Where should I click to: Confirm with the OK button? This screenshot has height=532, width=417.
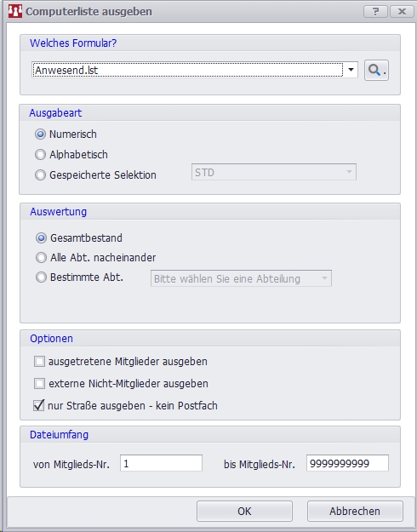pos(244,512)
